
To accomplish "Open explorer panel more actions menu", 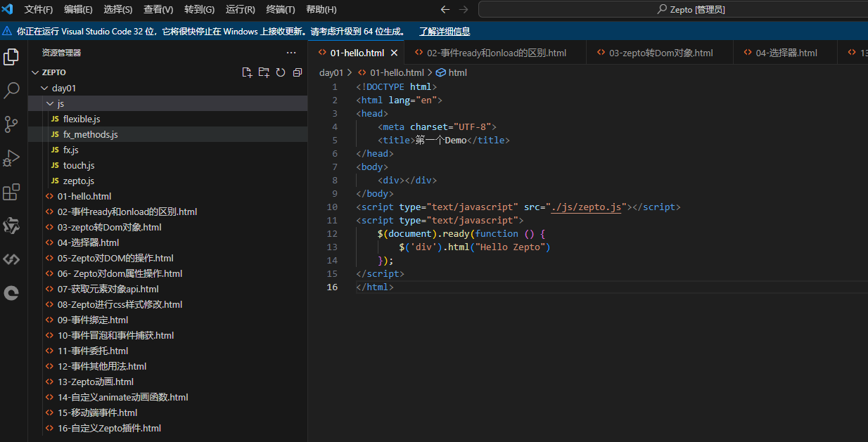I will tap(291, 53).
